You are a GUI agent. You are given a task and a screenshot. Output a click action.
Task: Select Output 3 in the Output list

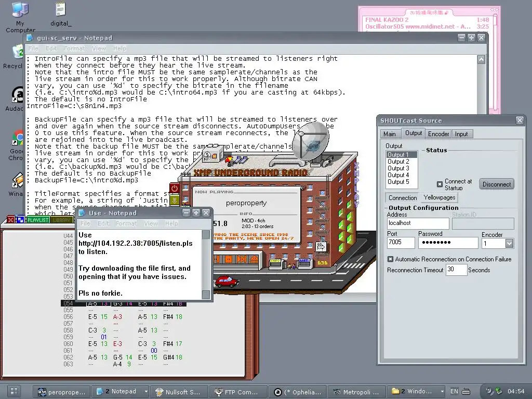point(402,168)
